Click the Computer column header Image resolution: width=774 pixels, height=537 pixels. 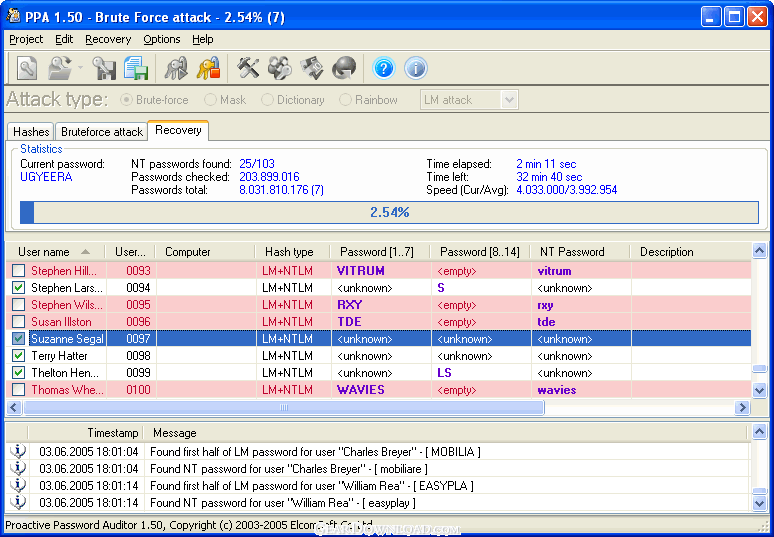(x=205, y=252)
